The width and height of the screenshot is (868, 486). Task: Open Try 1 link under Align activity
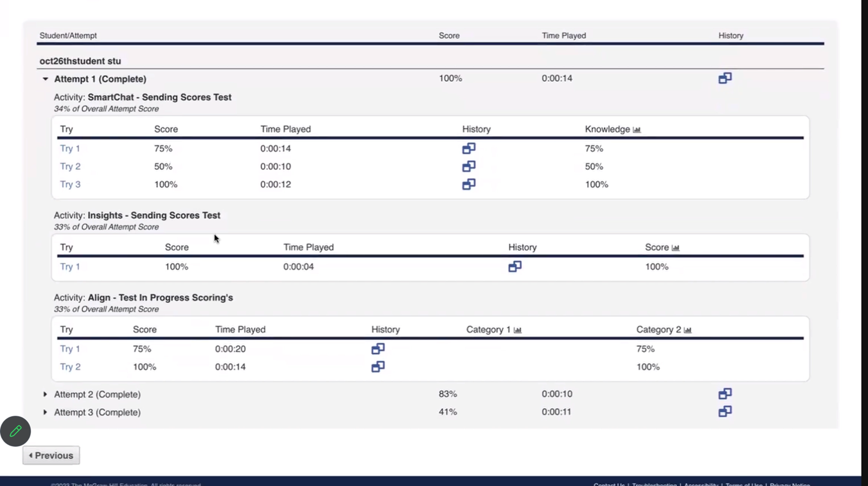pyautogui.click(x=70, y=349)
